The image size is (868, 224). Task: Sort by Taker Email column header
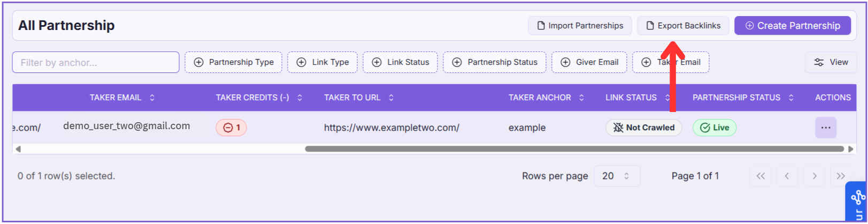pyautogui.click(x=122, y=98)
